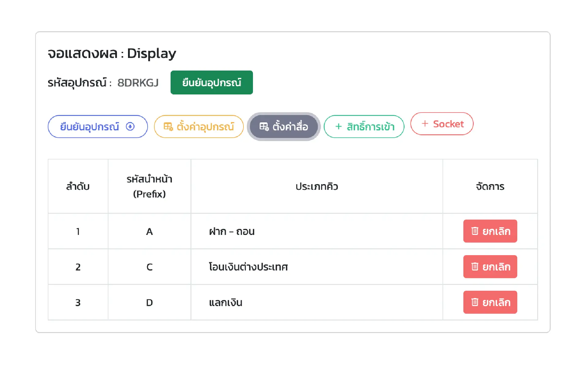588x368 pixels.
Task: Select device code 8DRKGJ text
Action: (138, 83)
